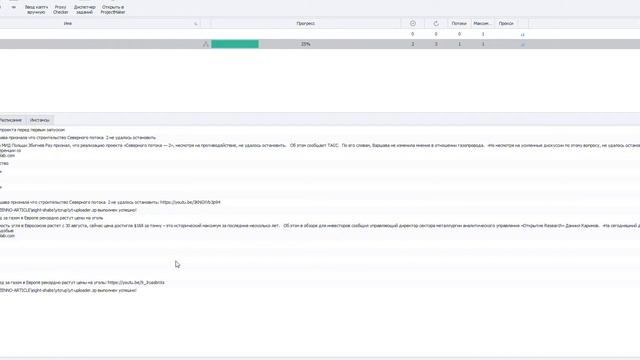Viewport: 640px width, 360px height.
Task: Open Proxy Checker from the toolbar
Action: [60, 10]
